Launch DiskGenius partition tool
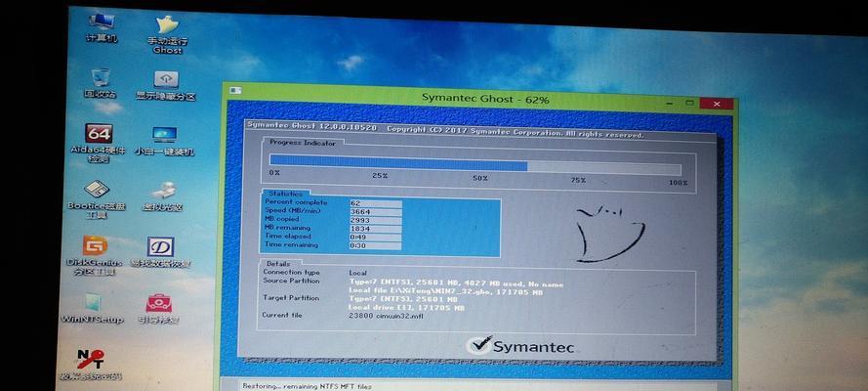Viewport: 868px width, 391px height. coord(96,248)
